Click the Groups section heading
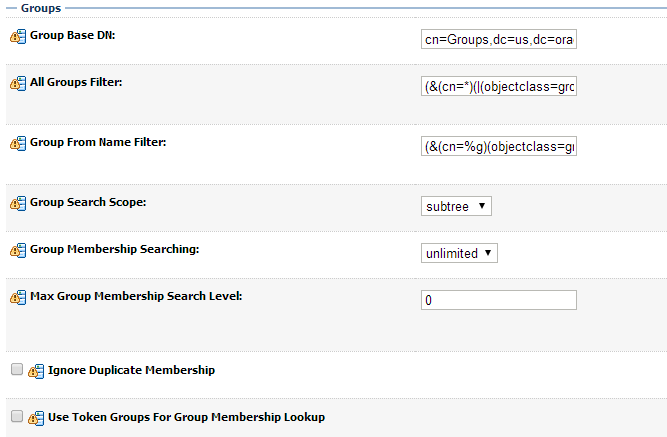Screen dimensions: 667x437 tap(40, 8)
